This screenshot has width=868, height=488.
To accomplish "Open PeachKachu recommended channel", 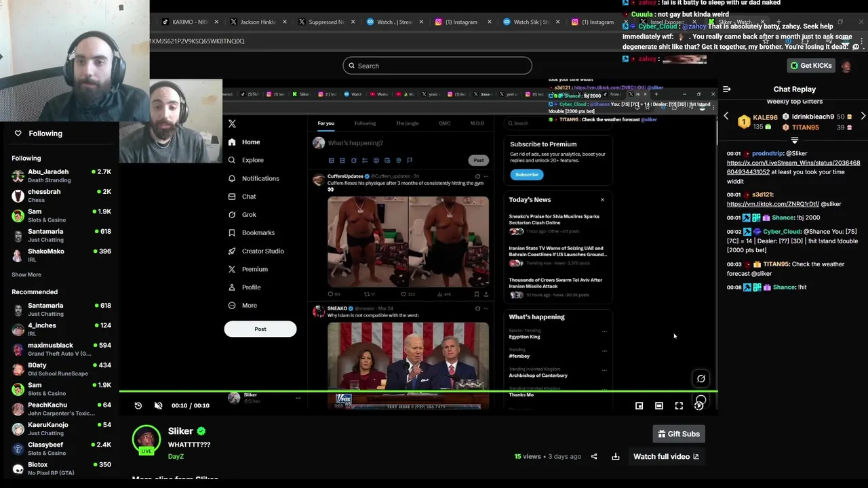I will coord(61,409).
